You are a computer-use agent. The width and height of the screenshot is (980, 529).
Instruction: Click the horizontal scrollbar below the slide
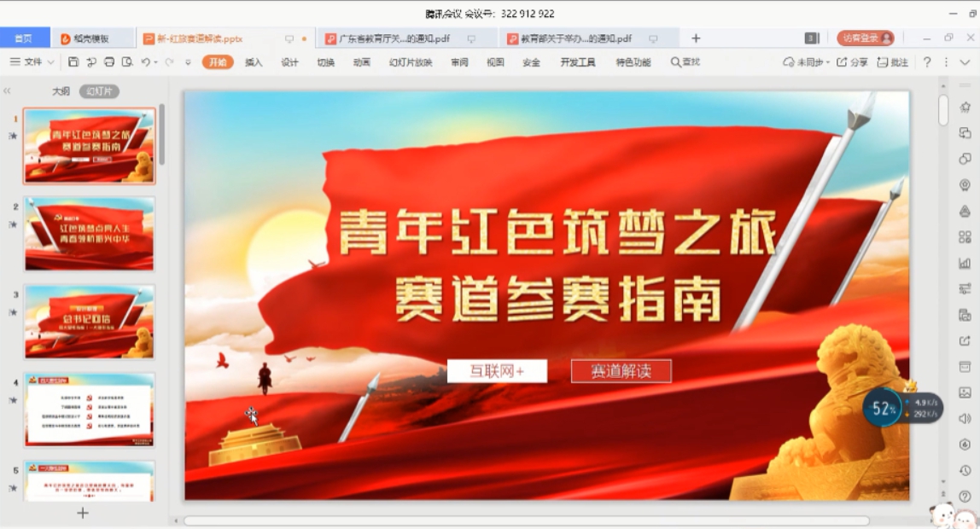pos(526,520)
